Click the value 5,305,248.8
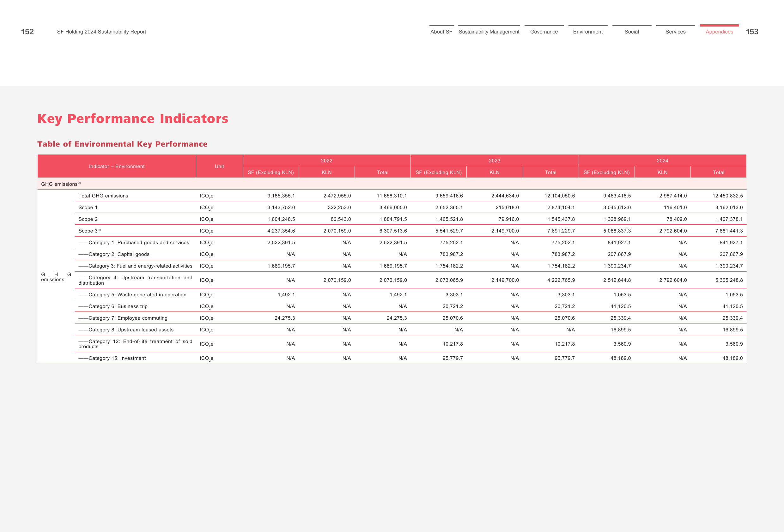 click(x=729, y=280)
